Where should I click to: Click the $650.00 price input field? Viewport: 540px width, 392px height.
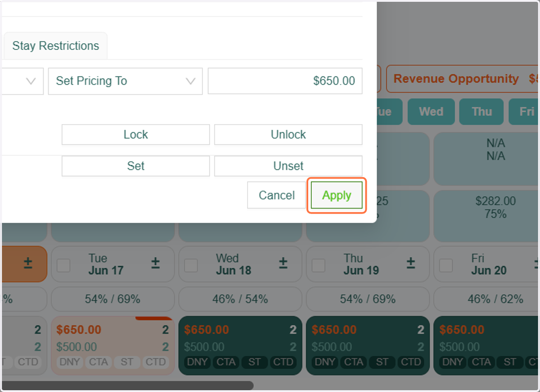pyautogui.click(x=285, y=81)
